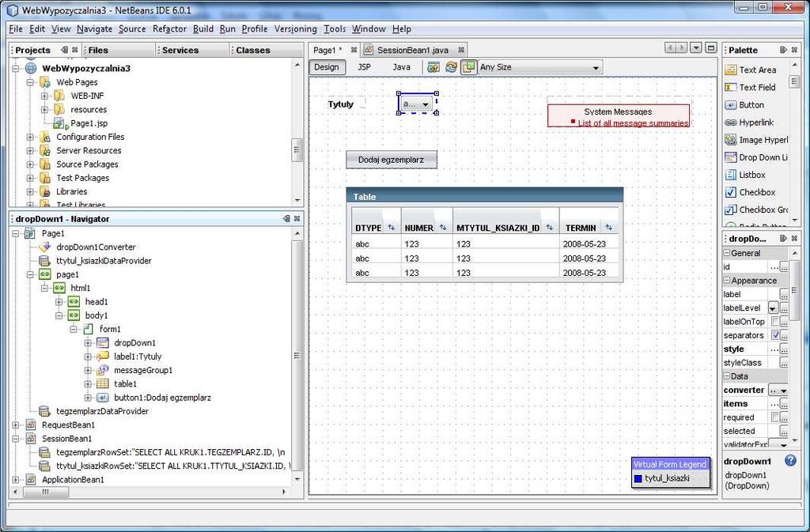The height and width of the screenshot is (532, 810).
Task: Click the button1 component icon in Navigator
Action: (103, 398)
